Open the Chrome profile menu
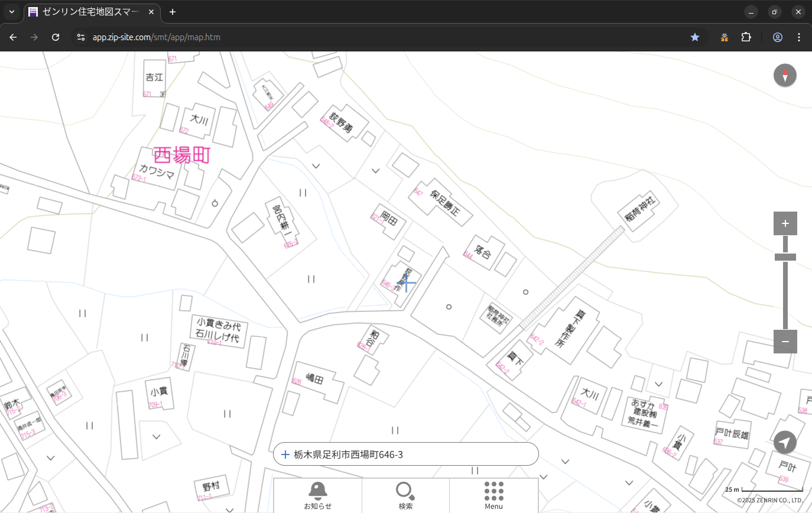This screenshot has width=812, height=513. tap(778, 37)
